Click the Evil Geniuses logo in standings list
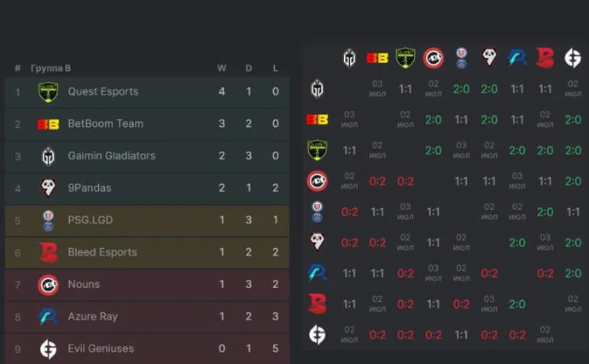 pyautogui.click(x=48, y=349)
